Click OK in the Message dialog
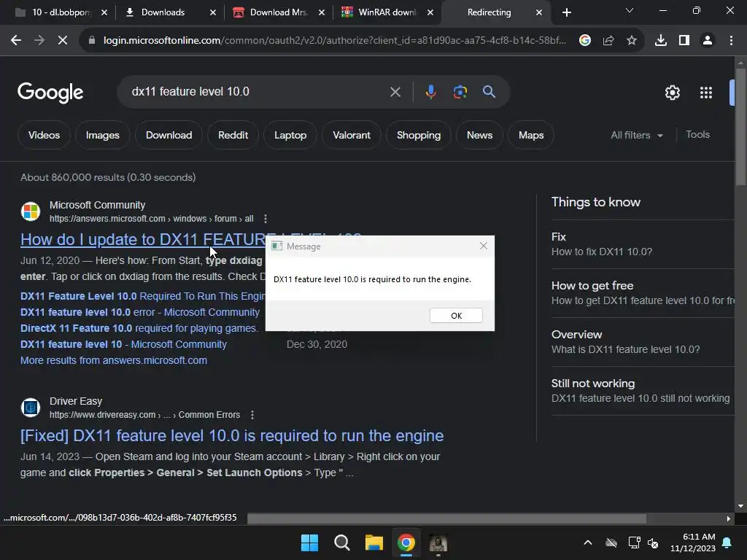The image size is (747, 560). 456,315
